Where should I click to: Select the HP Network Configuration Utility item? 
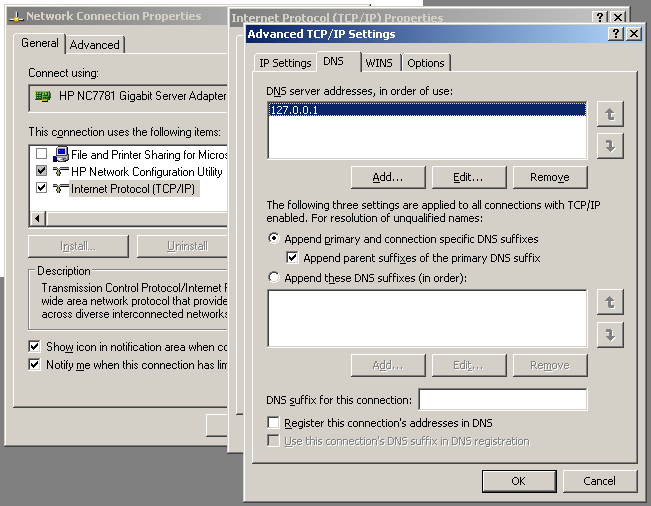click(x=146, y=172)
